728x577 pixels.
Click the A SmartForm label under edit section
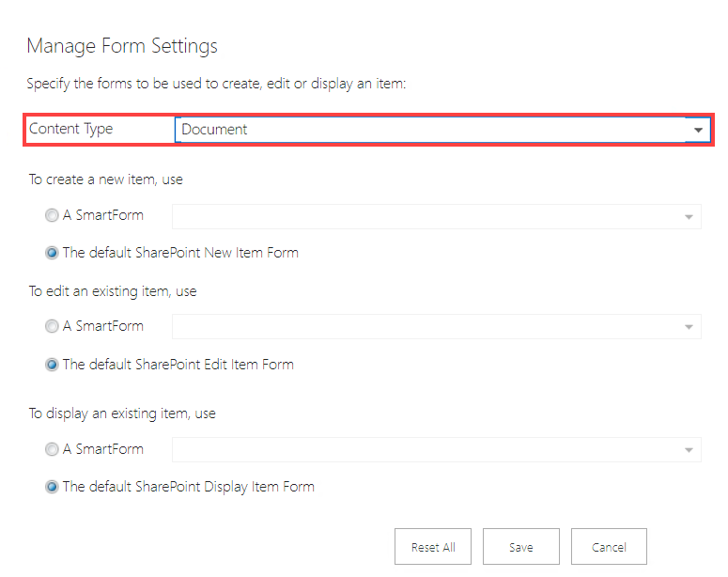[103, 326]
